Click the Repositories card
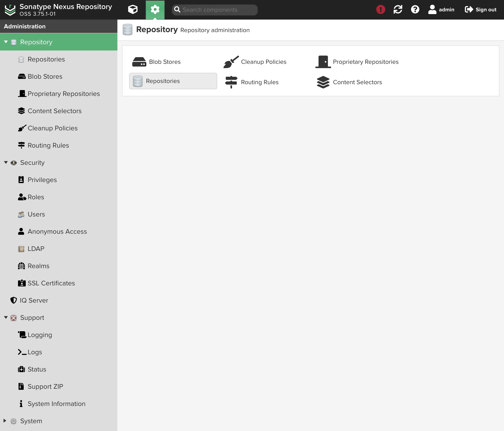The height and width of the screenshot is (431, 504). pyautogui.click(x=173, y=81)
